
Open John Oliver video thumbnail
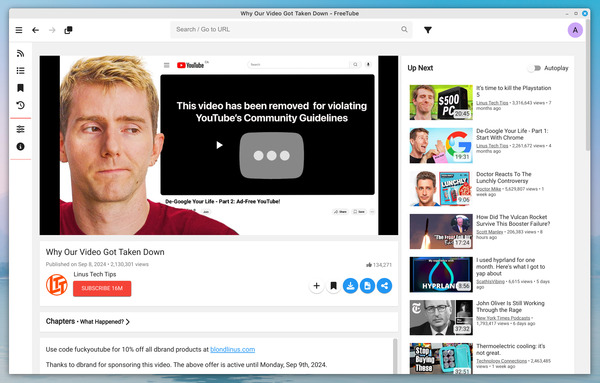click(x=441, y=318)
